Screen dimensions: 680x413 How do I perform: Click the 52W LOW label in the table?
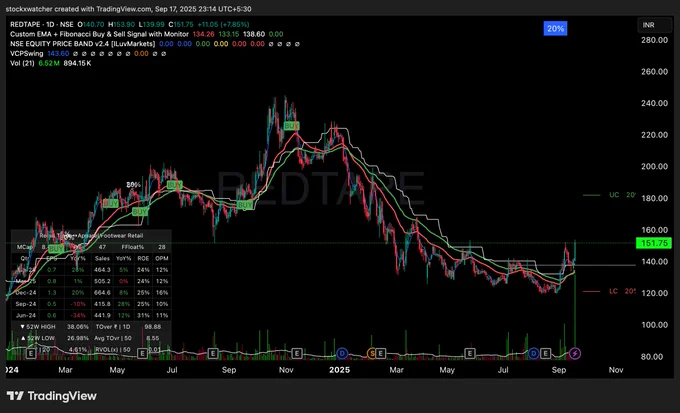38,338
